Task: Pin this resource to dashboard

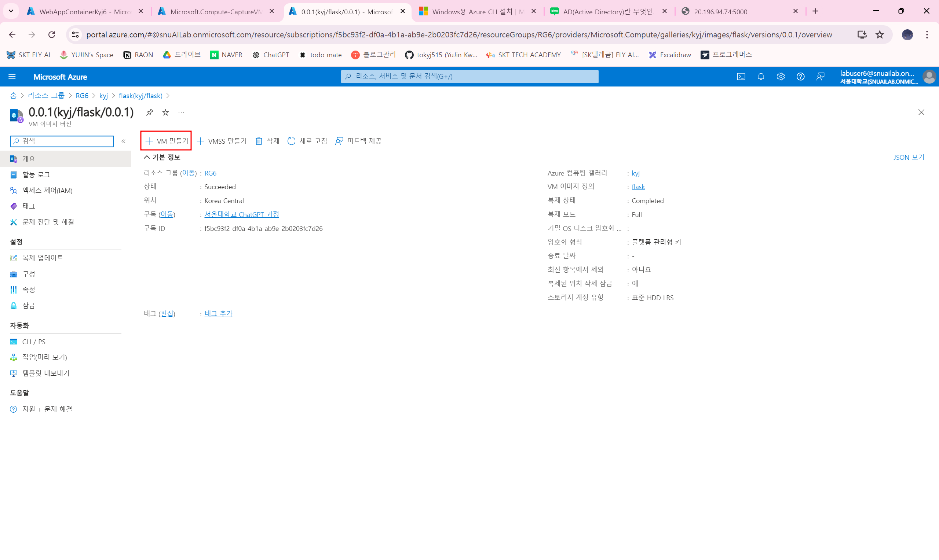Action: point(150,112)
